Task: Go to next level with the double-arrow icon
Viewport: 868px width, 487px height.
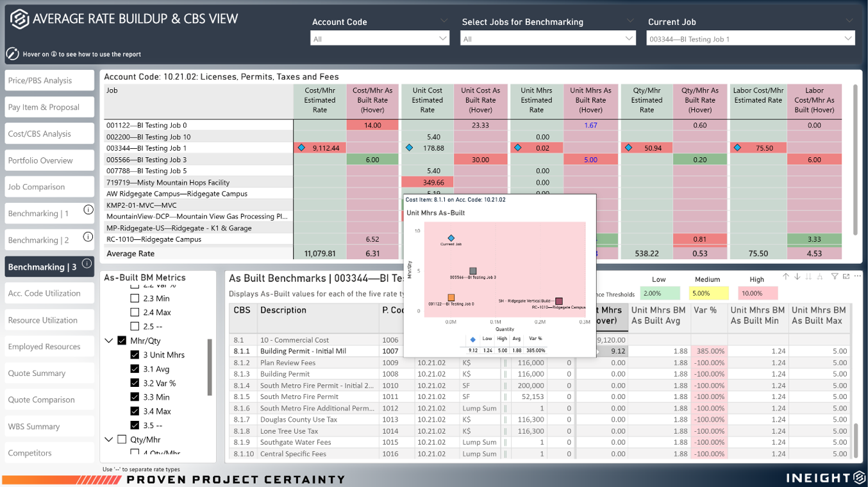Action: click(809, 277)
